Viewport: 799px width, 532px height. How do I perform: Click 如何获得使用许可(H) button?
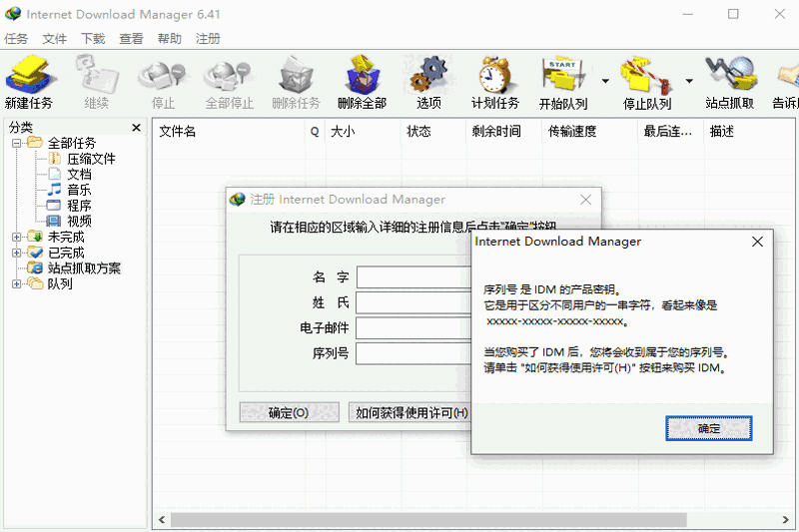(x=410, y=412)
